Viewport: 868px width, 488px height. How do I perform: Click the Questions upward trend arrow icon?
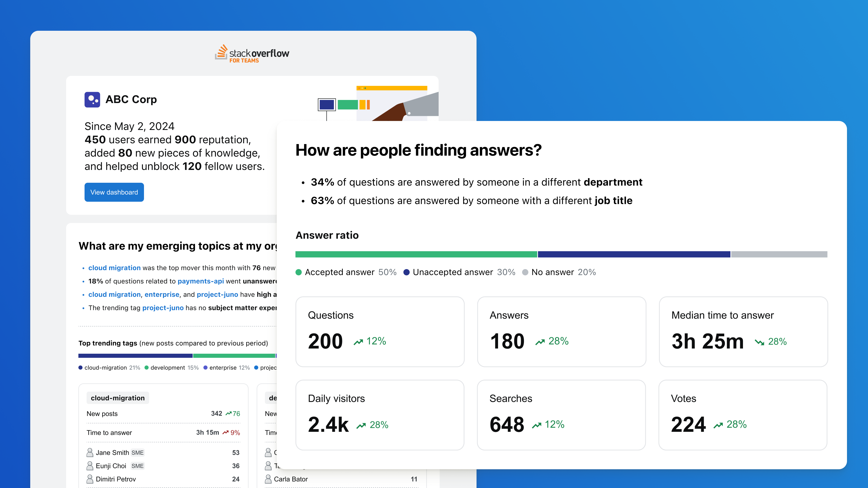[x=358, y=342]
